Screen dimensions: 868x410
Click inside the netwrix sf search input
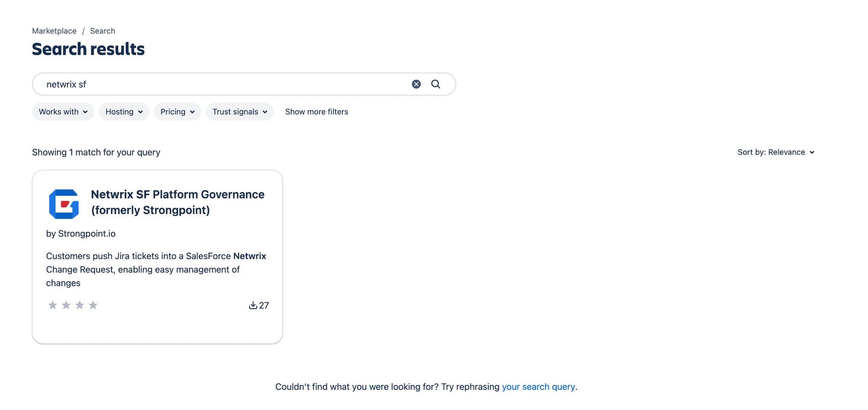[212, 84]
